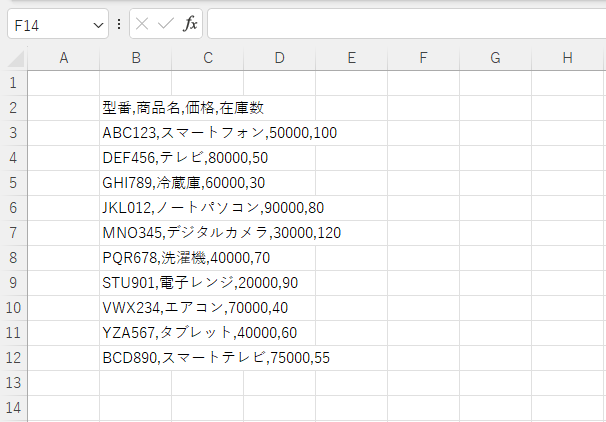Click the Cancel X icon in formula bar
This screenshot has width=606, height=422.
pos(142,24)
